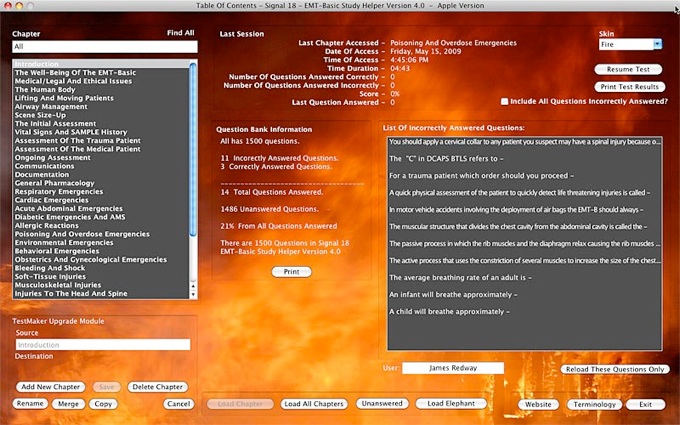Viewport: 680px width, 425px height.
Task: Select The Initial Assessment chapter
Action: pos(101,124)
